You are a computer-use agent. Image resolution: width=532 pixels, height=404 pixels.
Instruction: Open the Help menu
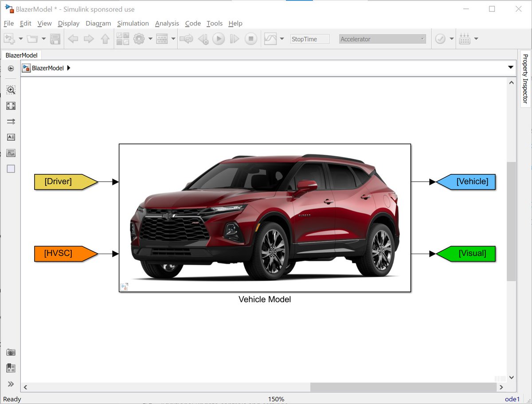[x=235, y=23]
